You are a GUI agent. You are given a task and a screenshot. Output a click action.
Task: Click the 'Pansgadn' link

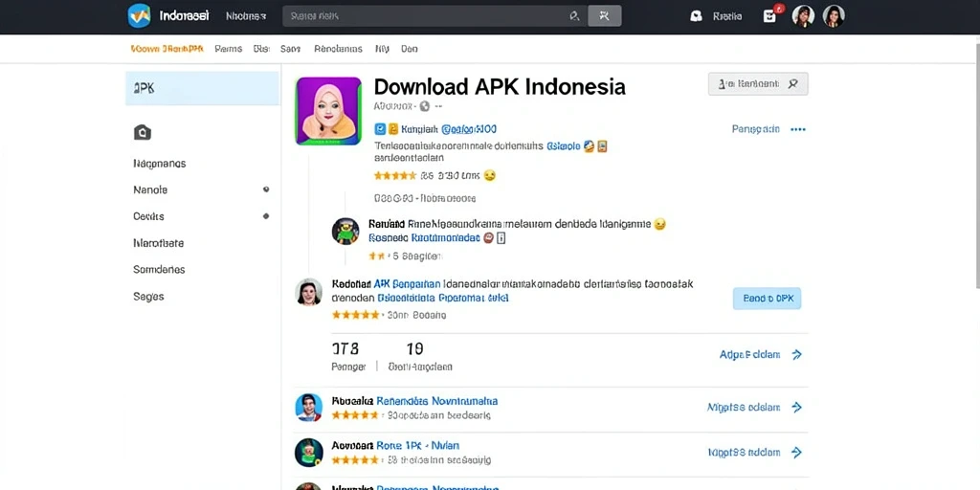(756, 129)
